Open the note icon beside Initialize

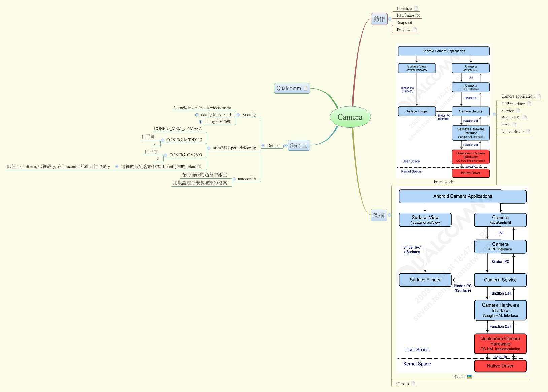(x=416, y=8)
